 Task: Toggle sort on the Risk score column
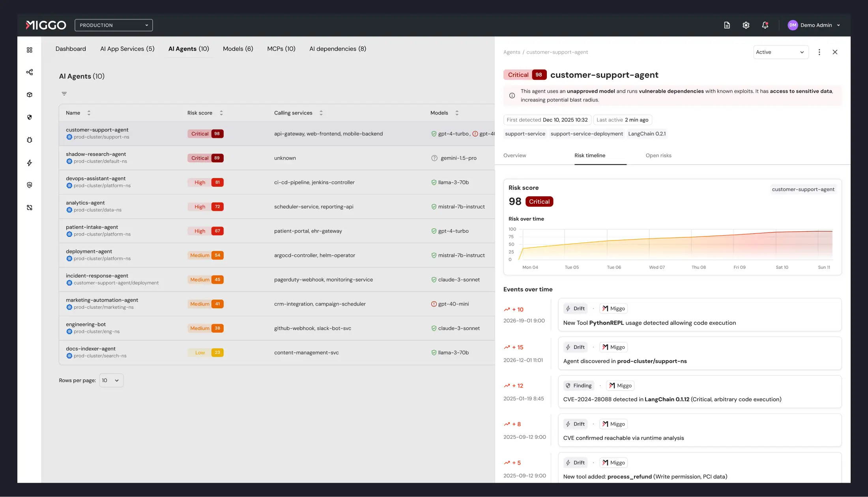tap(221, 113)
